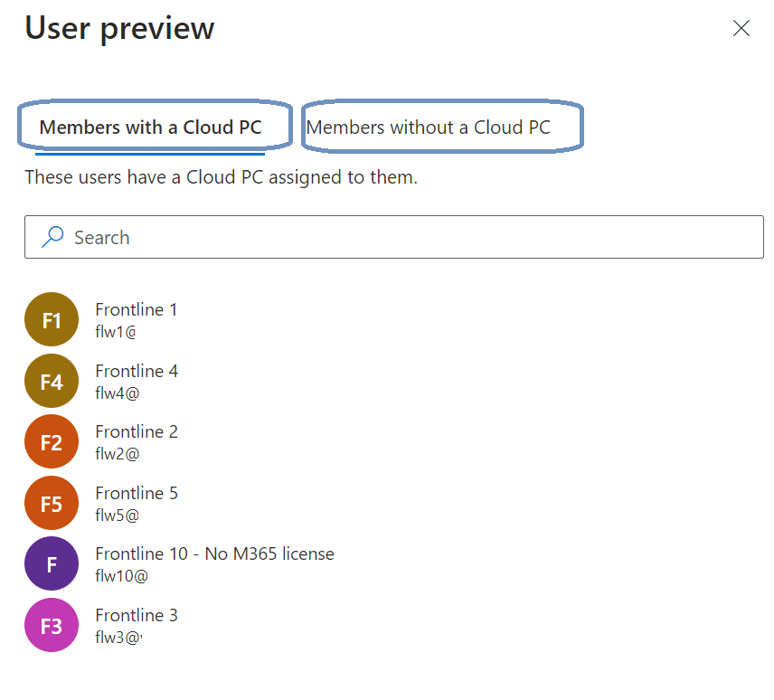Image resolution: width=774 pixels, height=700 pixels.
Task: Click the flw3@ email address
Action: 118,637
